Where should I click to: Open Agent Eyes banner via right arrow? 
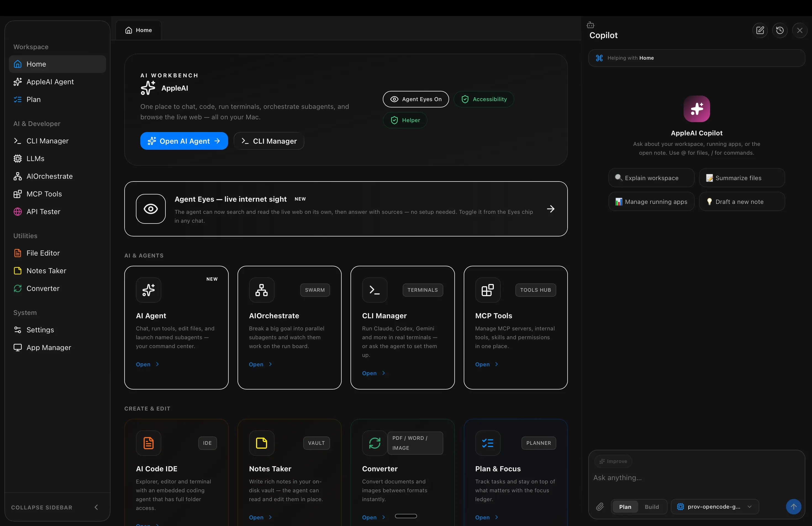pos(550,209)
